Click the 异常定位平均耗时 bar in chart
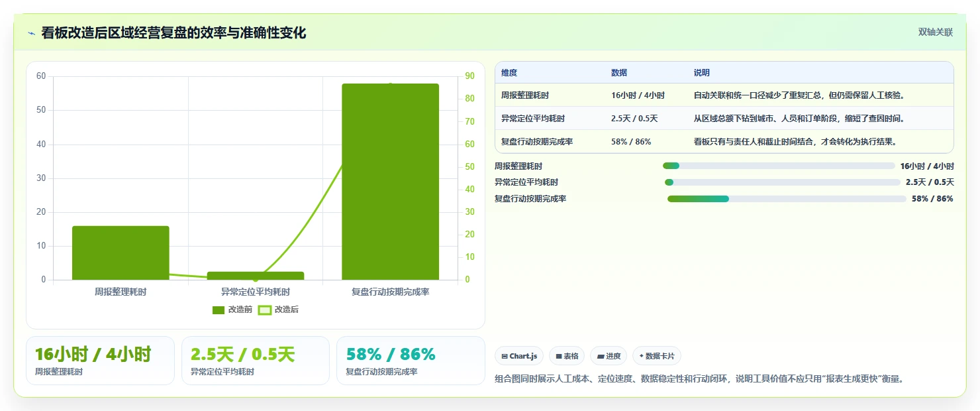 256,276
